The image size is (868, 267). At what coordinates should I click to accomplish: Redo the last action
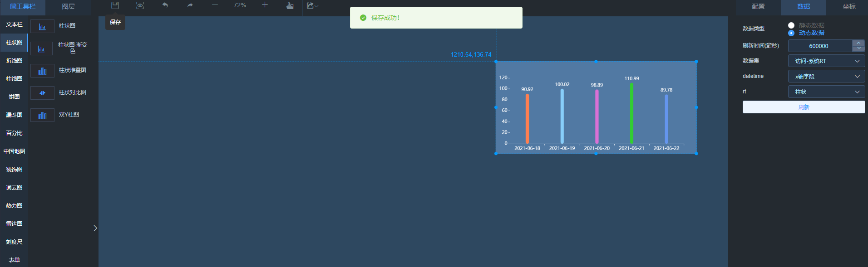tap(190, 5)
